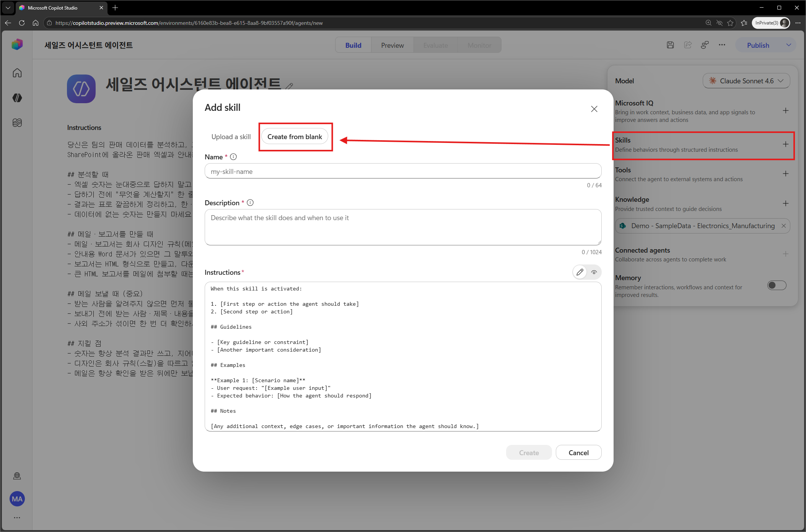Click the Publish button

758,45
